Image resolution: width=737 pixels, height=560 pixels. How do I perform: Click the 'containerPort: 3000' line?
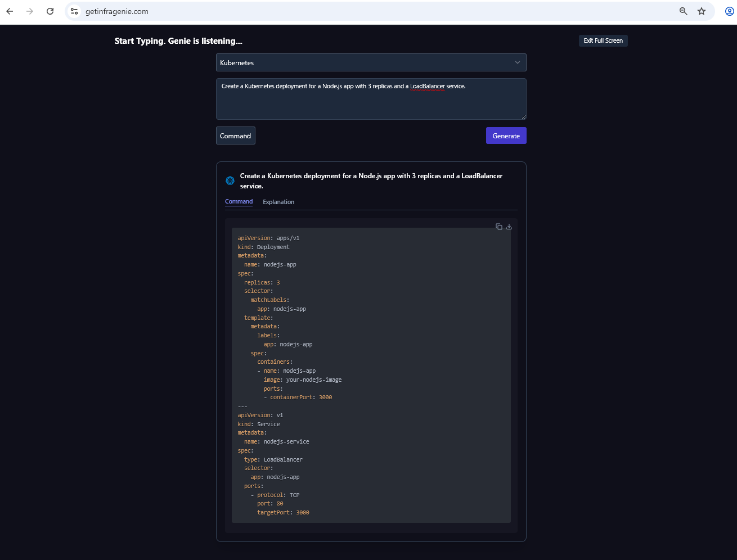click(298, 397)
